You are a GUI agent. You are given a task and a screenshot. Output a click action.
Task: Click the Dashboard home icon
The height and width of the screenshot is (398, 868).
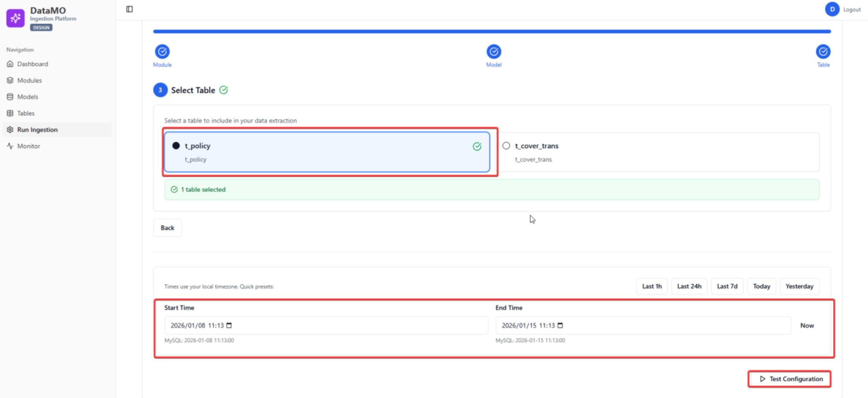(10, 64)
